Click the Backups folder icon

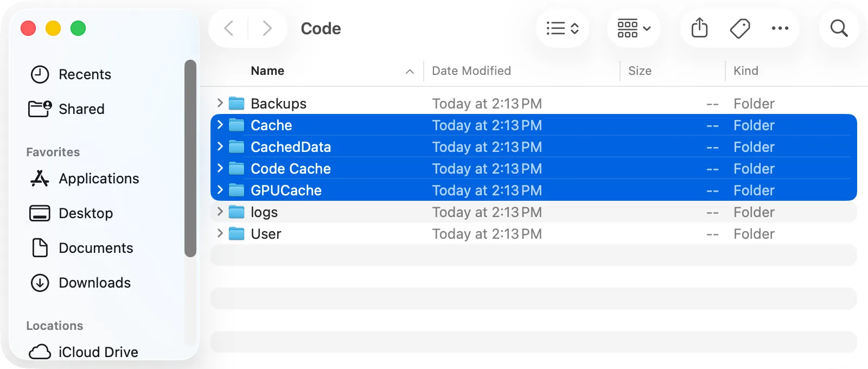(237, 103)
